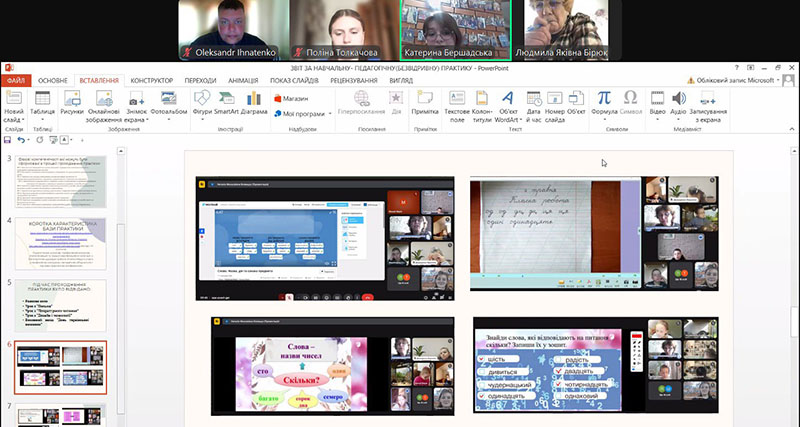The height and width of the screenshot is (427, 800).
Task: Redo the last action
Action: pyautogui.click(x=39, y=140)
